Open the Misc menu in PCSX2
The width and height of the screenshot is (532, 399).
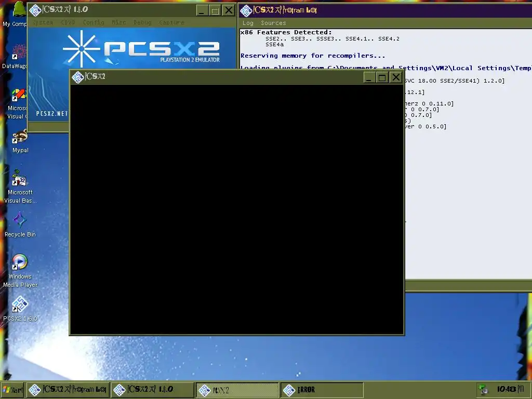pyautogui.click(x=119, y=22)
